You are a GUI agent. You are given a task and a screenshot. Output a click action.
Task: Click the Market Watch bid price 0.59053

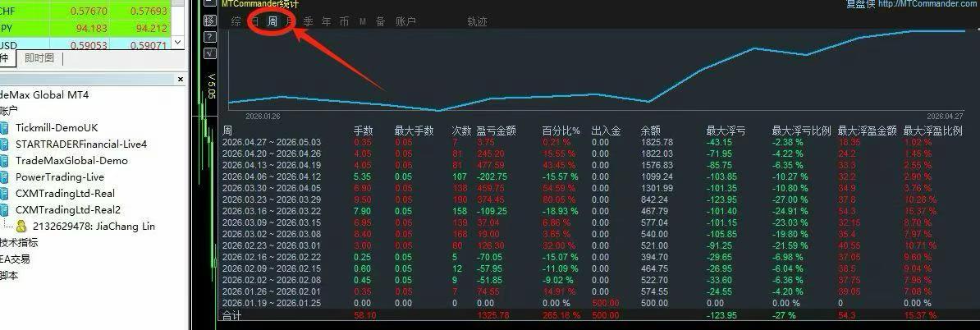[89, 45]
